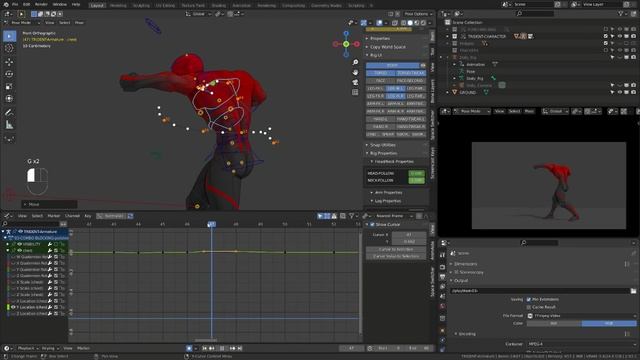Open the Render menu in top bar

pos(41,4)
